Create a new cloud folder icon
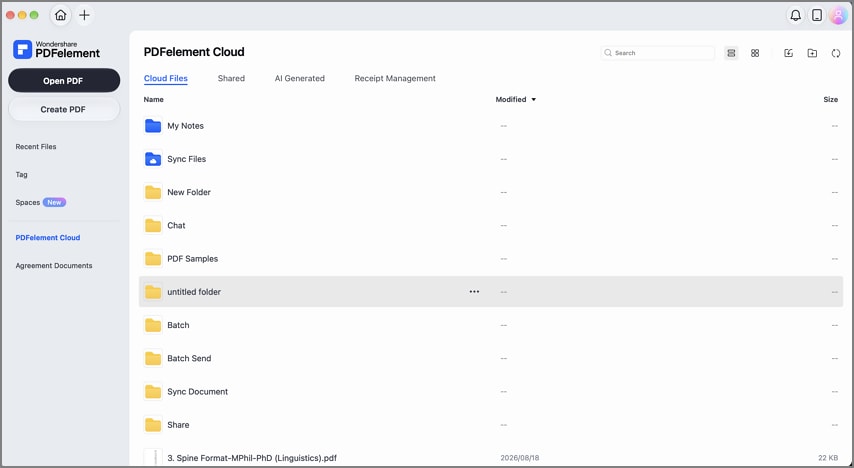 [812, 53]
